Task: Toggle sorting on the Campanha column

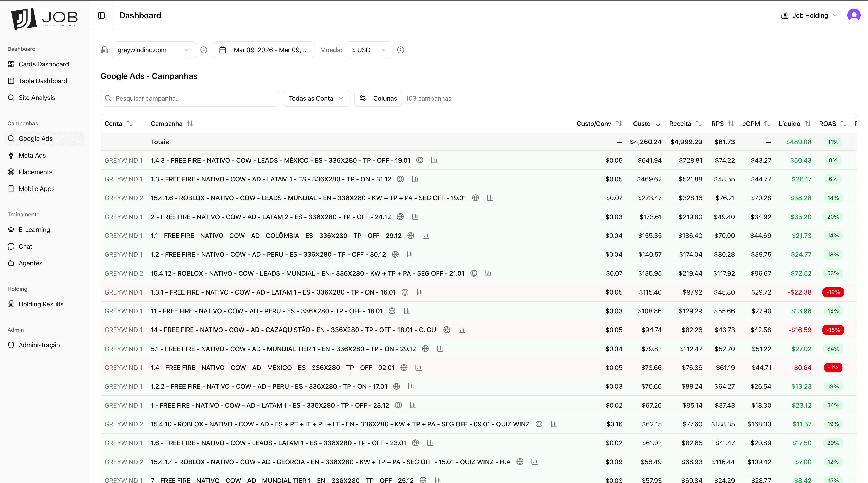Action: point(190,124)
